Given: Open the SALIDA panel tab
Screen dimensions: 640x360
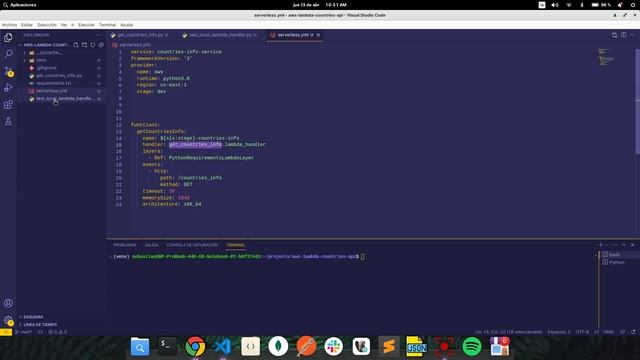Looking at the screenshot, I should click(x=151, y=245).
